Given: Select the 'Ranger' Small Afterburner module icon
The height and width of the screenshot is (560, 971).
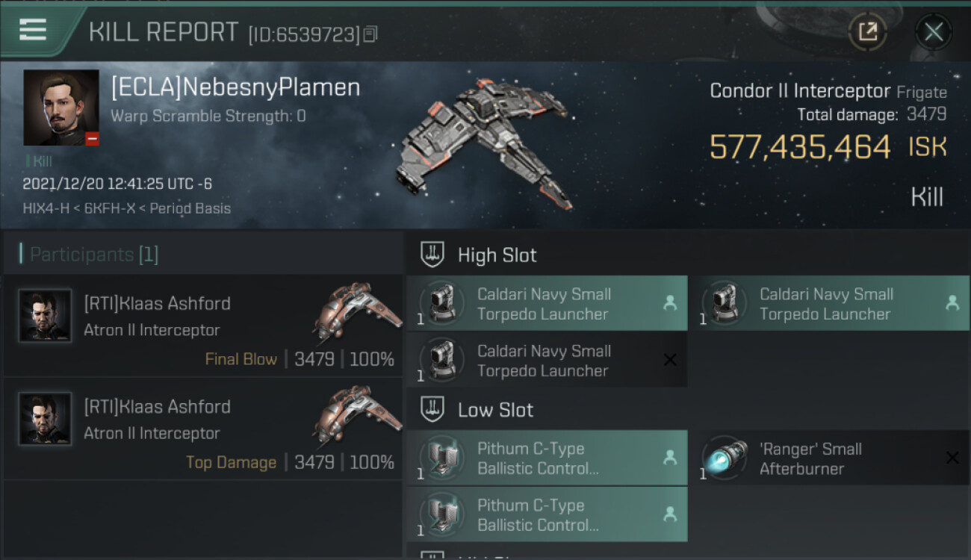Looking at the screenshot, I should click(725, 458).
